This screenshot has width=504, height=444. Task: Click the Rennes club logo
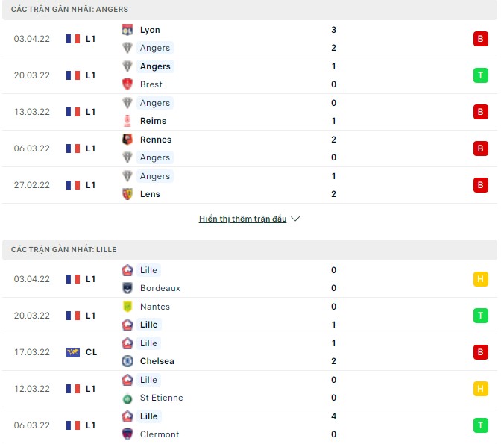pyautogui.click(x=127, y=140)
